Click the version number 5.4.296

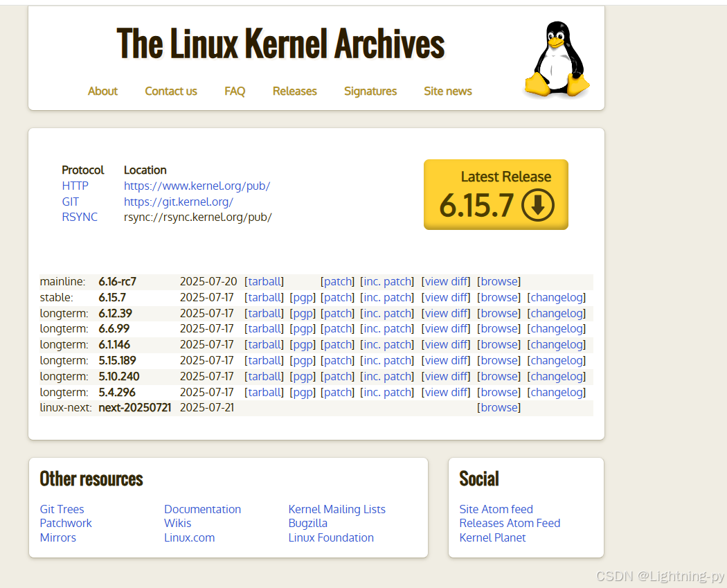(117, 392)
